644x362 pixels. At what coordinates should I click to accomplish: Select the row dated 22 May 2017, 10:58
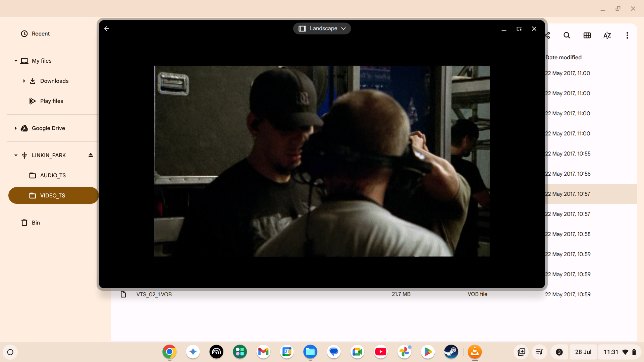[x=591, y=234]
